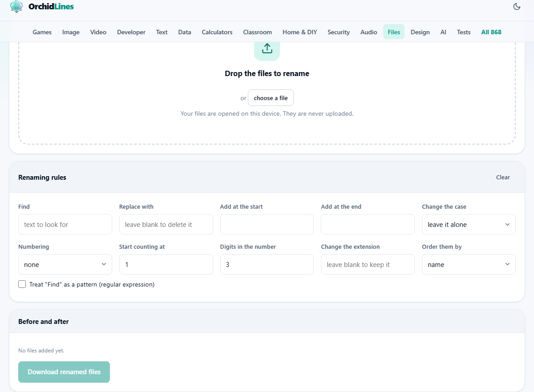The image size is (534, 392).
Task: Open the Security category tab
Action: pyautogui.click(x=339, y=32)
